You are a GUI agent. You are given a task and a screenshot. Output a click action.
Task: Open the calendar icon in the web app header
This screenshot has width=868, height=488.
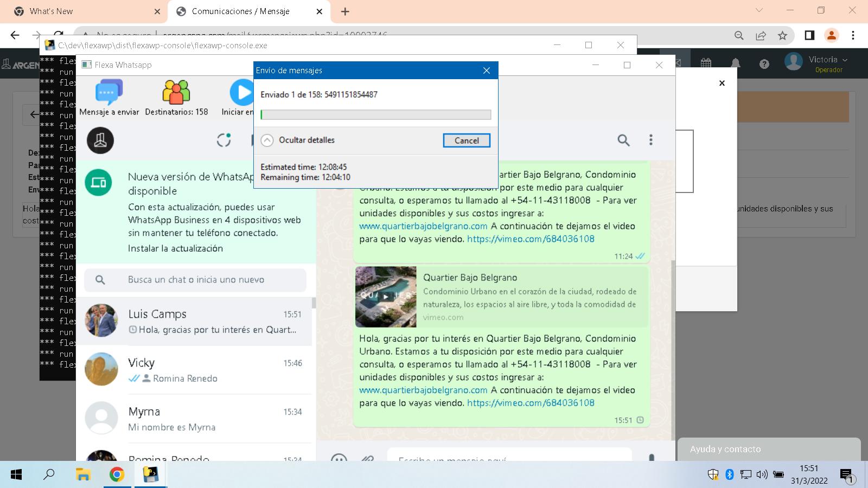point(706,63)
